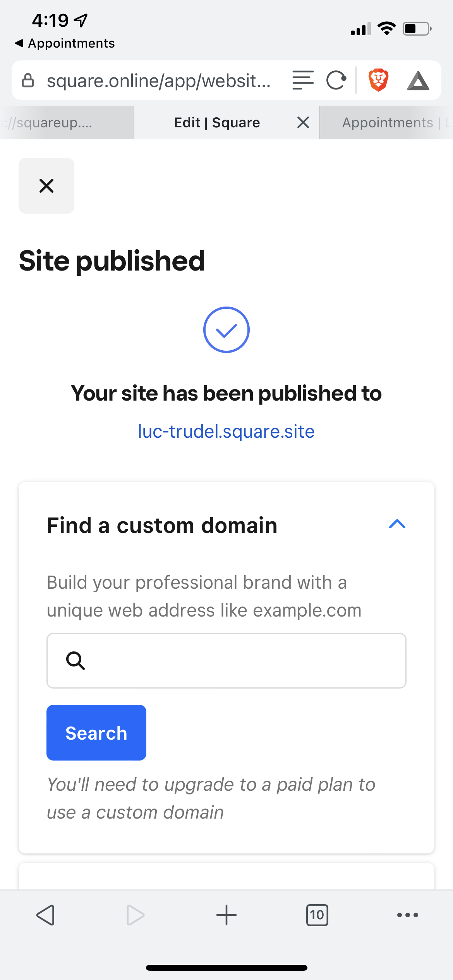453x980 pixels.
Task: Dismiss the Site published dialog
Action: [x=46, y=186]
